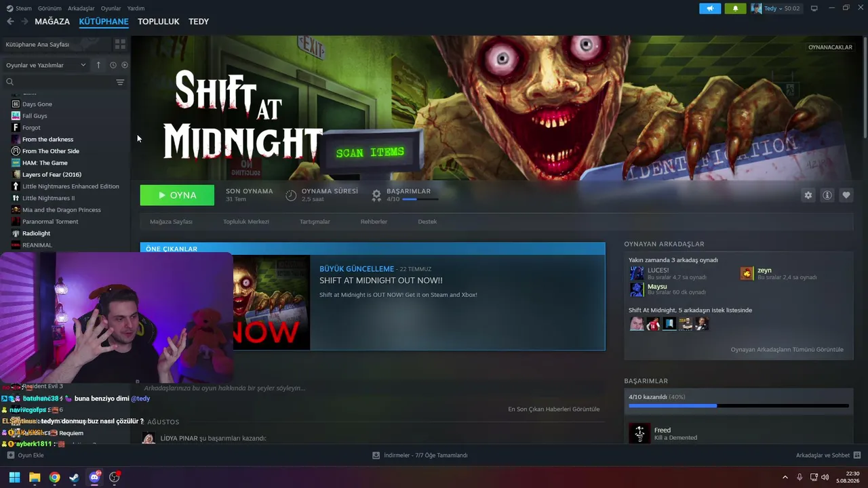Open Maysu friend avatar
The width and height of the screenshot is (868, 488).
click(x=637, y=289)
